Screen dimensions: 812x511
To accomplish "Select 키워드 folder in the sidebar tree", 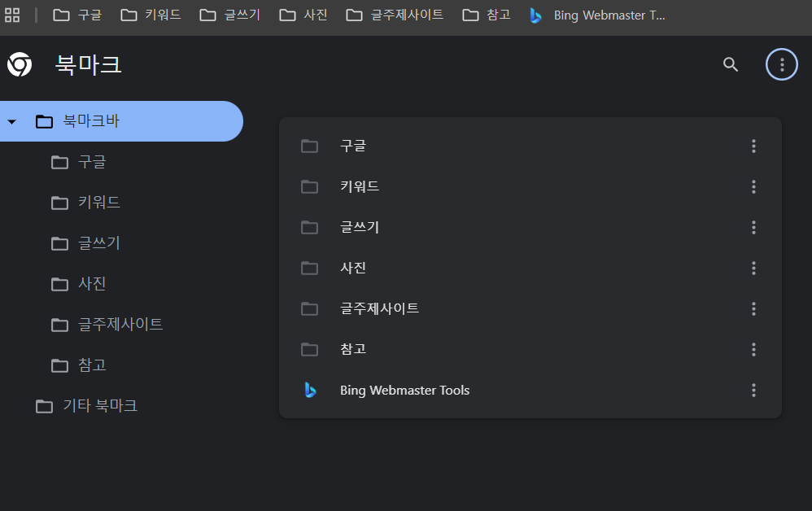I will click(x=85, y=203).
